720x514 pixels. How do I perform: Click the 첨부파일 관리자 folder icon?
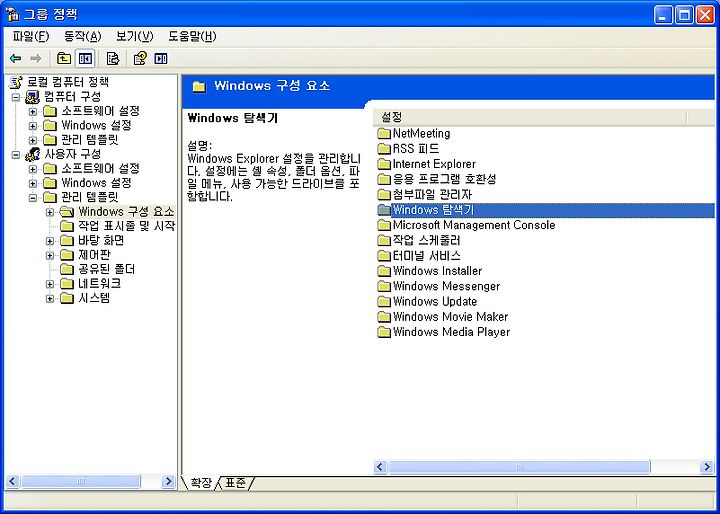coord(384,195)
